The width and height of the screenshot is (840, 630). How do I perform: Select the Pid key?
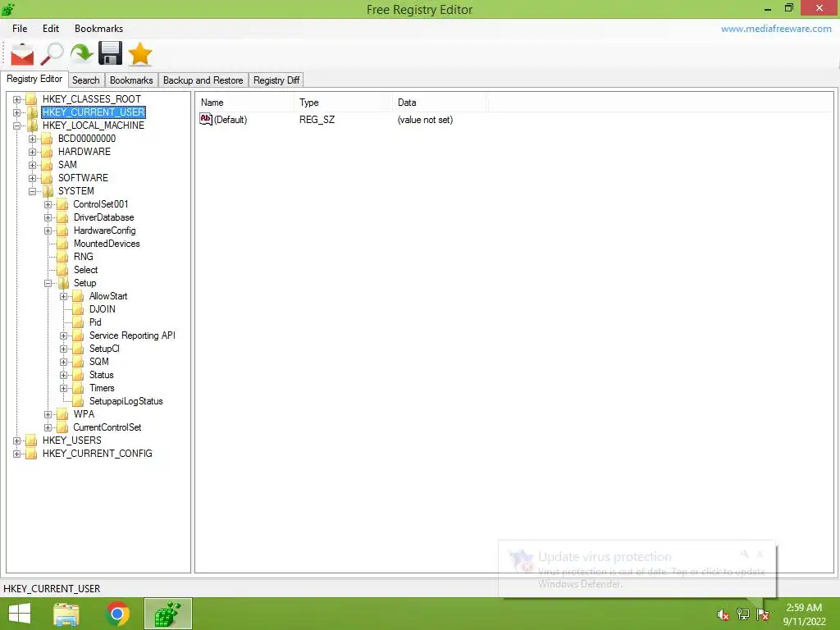point(95,322)
